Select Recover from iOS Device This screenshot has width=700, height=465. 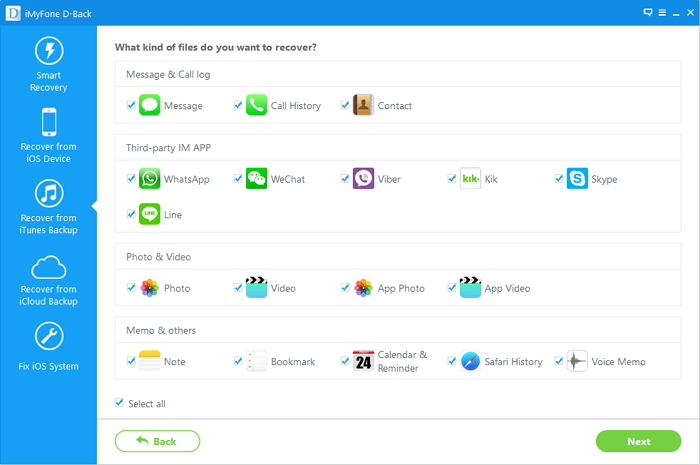49,136
